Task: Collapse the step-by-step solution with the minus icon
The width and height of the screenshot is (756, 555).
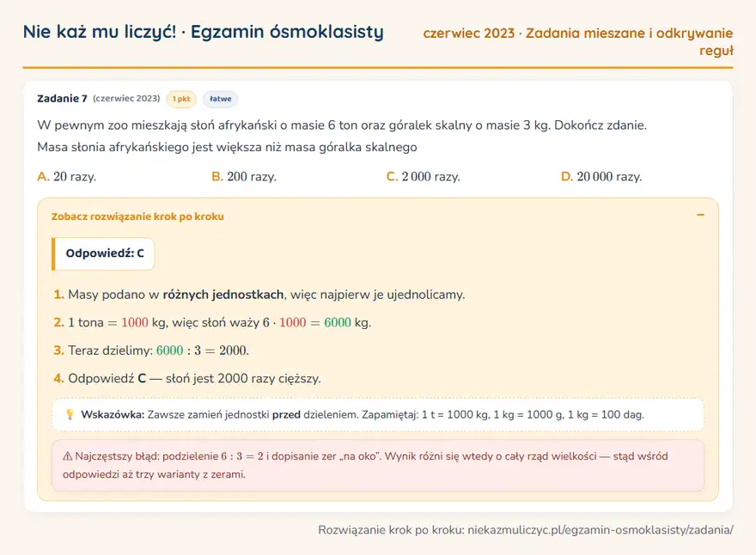Action: pyautogui.click(x=700, y=215)
